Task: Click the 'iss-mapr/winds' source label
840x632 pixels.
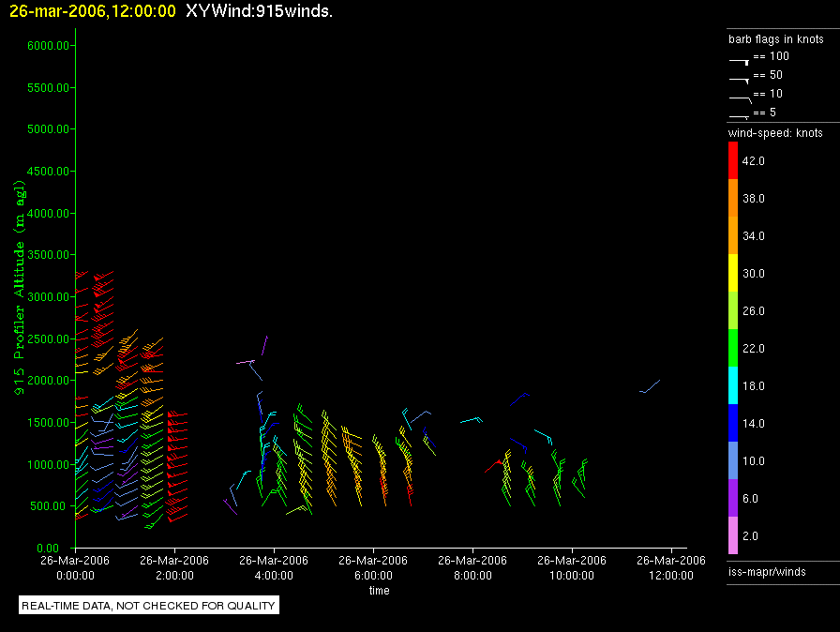Action: click(767, 571)
